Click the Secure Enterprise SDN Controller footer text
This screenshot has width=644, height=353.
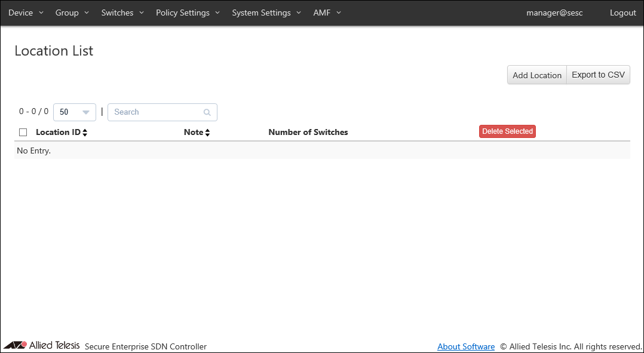146,347
